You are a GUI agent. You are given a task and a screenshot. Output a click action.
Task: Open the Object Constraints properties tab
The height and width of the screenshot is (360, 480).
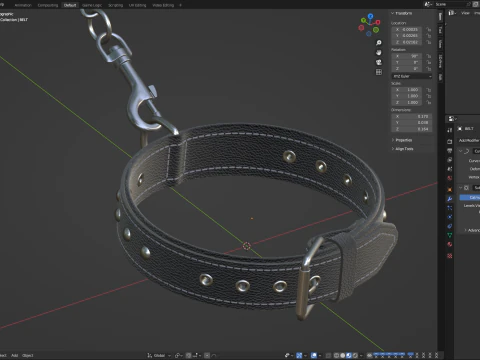[450, 226]
